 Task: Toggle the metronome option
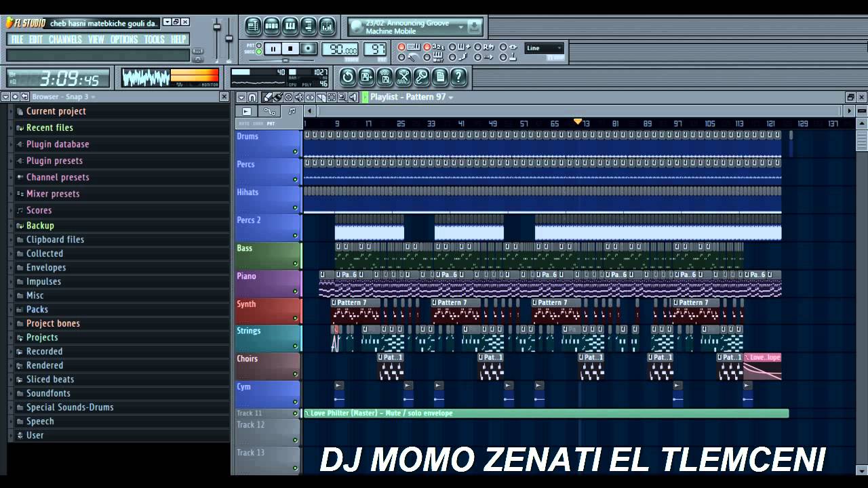point(401,58)
